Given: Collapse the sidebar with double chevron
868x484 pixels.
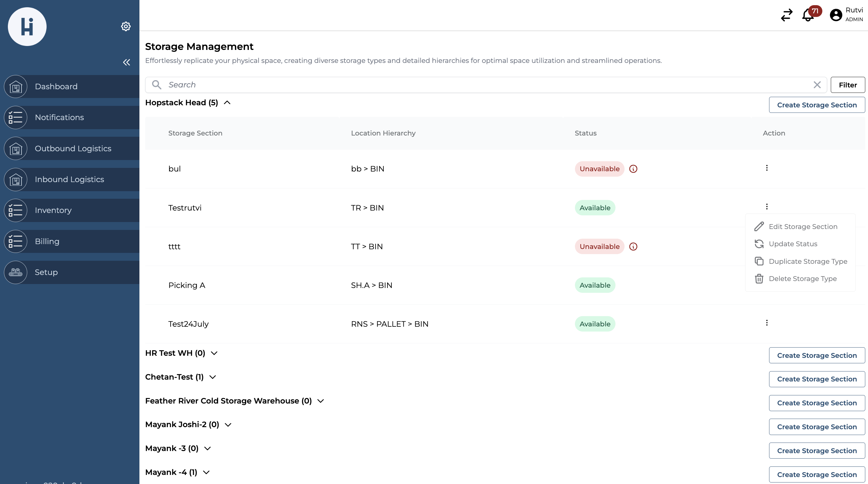Looking at the screenshot, I should point(126,62).
